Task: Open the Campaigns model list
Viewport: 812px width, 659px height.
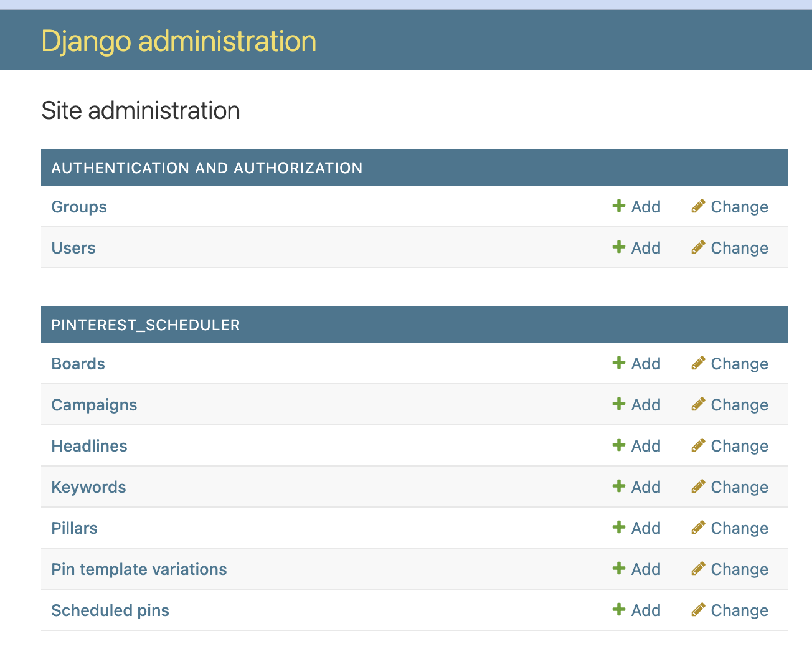Action: tap(94, 405)
